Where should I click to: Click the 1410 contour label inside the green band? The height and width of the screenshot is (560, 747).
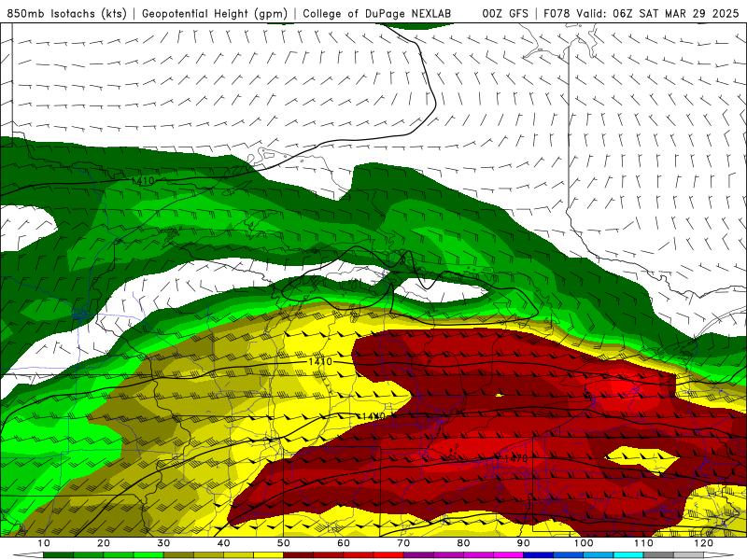click(143, 181)
